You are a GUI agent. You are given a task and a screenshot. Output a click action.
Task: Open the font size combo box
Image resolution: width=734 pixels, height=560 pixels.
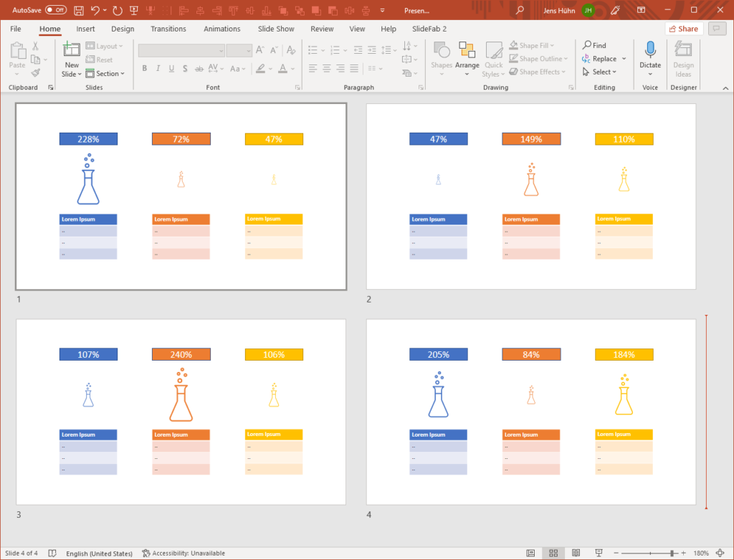239,50
